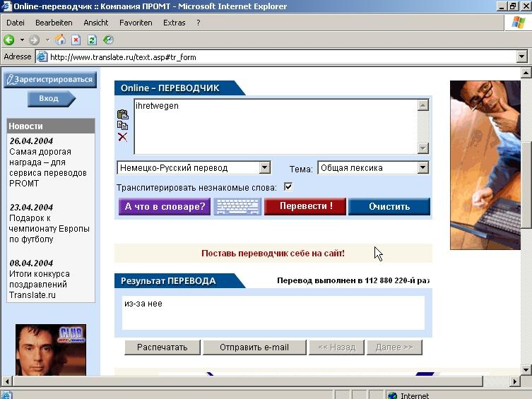Toggle Транслитерировать незнакомые слова checkbox

[x=288, y=186]
